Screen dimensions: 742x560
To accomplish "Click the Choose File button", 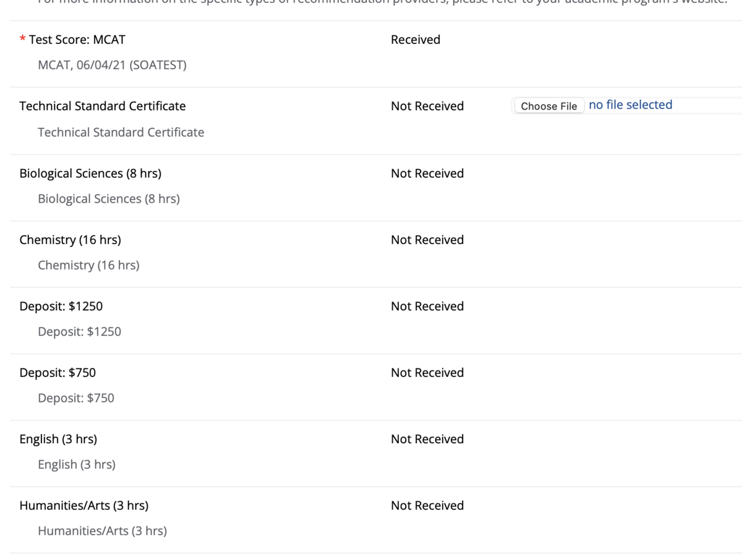I will point(549,106).
